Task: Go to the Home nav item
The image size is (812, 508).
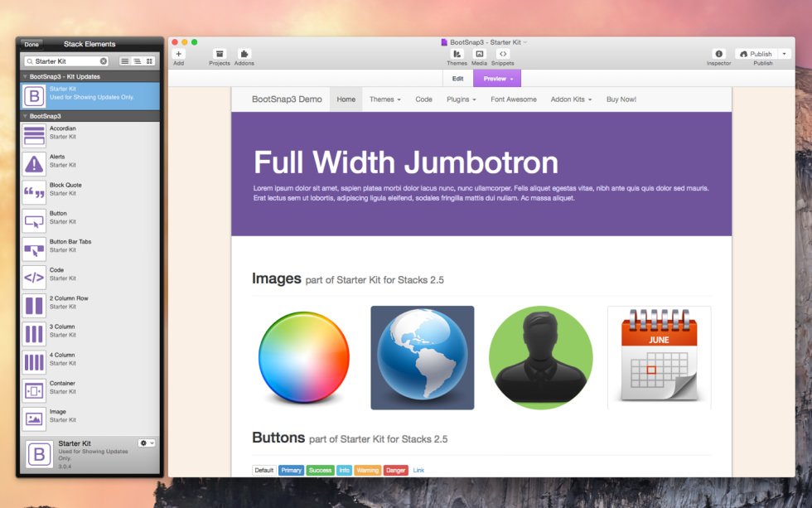Action: [346, 99]
